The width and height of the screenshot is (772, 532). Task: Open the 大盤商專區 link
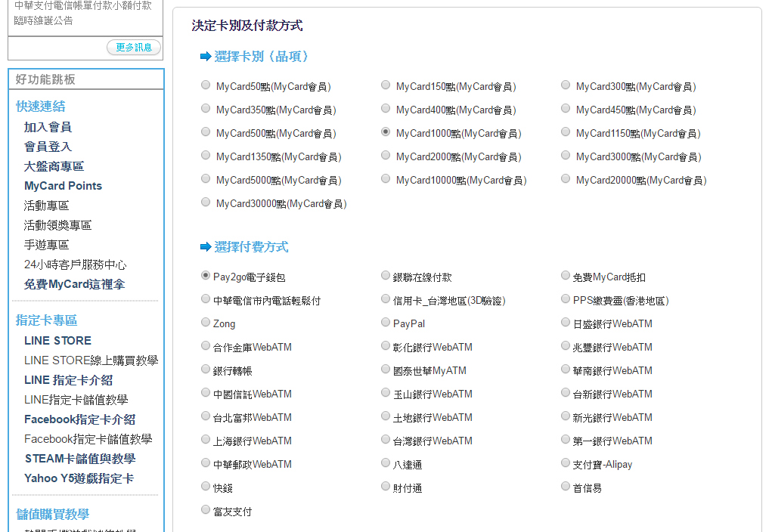pyautogui.click(x=54, y=166)
